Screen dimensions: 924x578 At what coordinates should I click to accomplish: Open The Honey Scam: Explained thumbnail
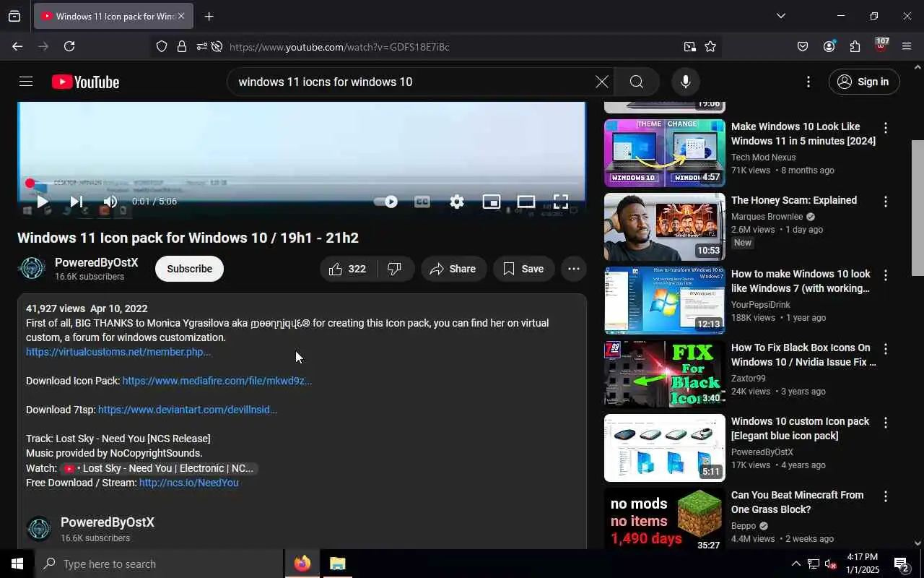pyautogui.click(x=664, y=227)
